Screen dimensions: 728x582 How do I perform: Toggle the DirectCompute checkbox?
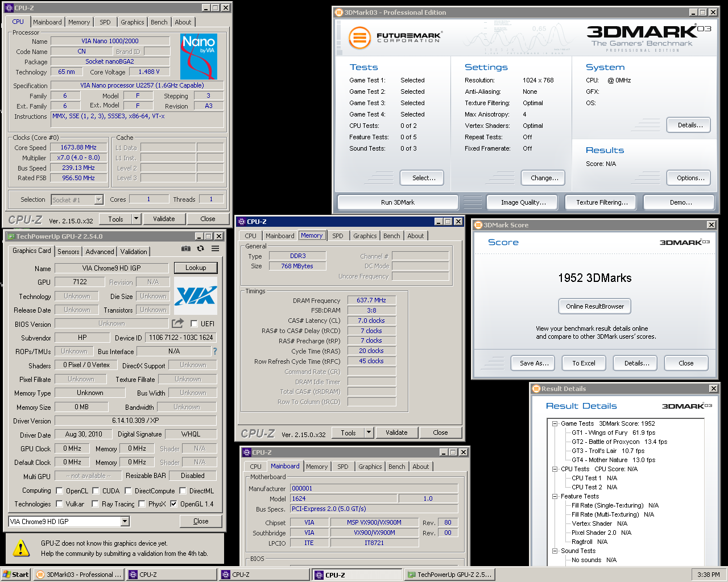[128, 490]
